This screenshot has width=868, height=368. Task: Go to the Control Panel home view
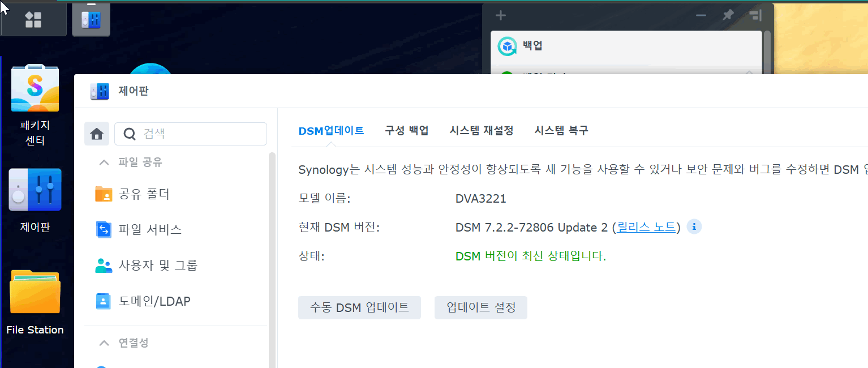(x=97, y=134)
